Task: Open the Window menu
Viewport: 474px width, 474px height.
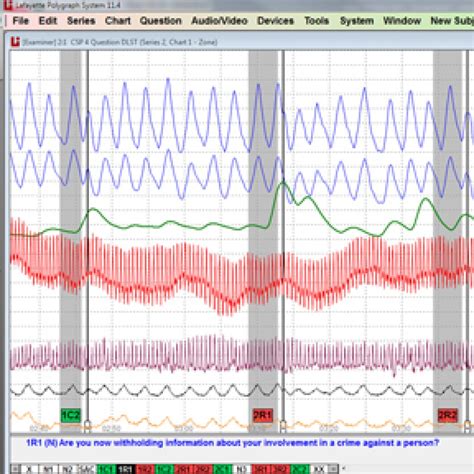Action: pos(402,21)
